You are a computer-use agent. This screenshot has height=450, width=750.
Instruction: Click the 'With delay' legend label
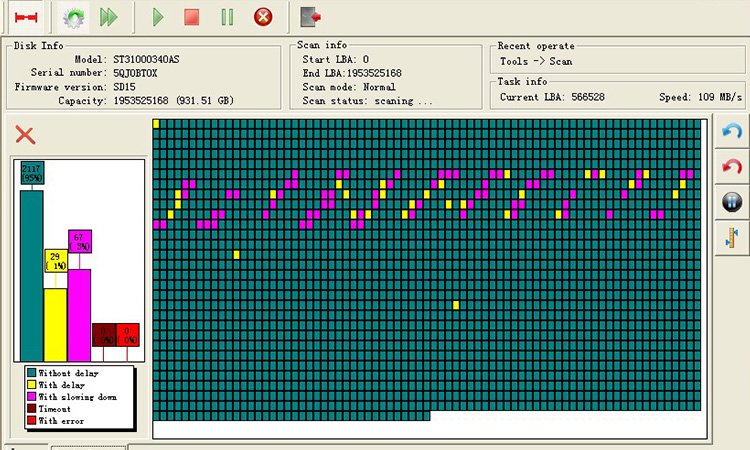62,385
